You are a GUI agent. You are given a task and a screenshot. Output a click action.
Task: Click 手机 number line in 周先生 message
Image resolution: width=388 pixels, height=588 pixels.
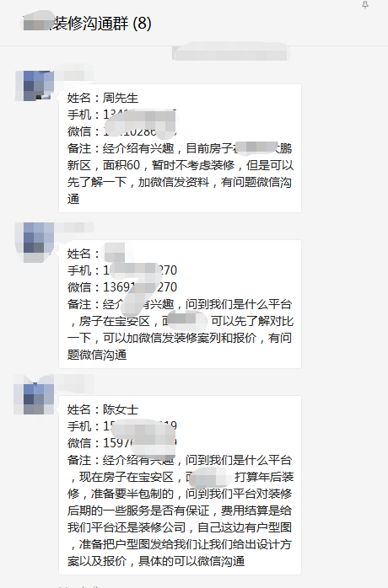[x=122, y=115]
